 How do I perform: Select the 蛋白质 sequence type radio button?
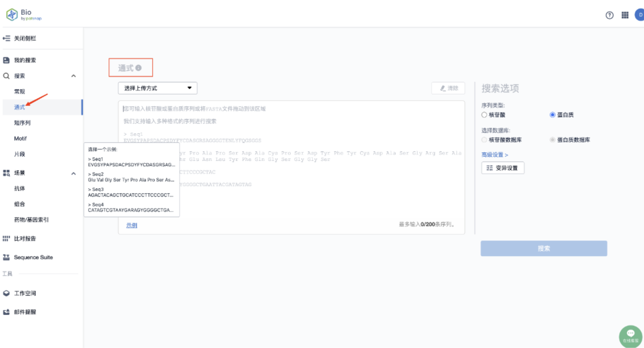552,115
